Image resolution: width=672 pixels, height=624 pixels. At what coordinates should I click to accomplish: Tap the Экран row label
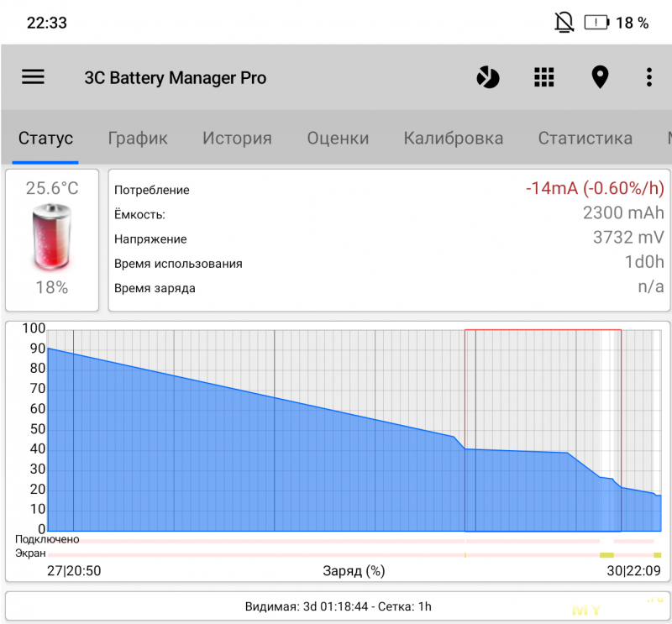click(x=30, y=553)
